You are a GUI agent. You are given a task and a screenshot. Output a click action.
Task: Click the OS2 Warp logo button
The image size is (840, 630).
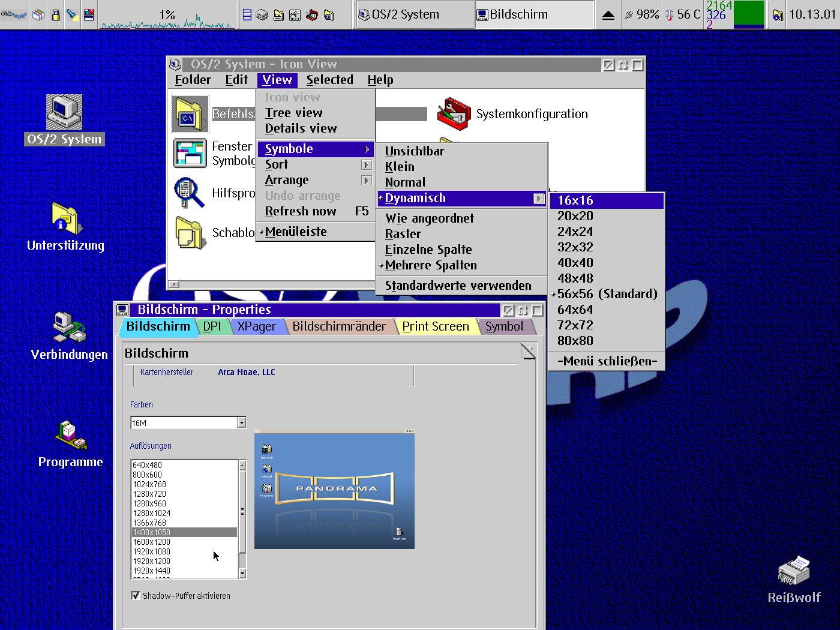point(14,14)
